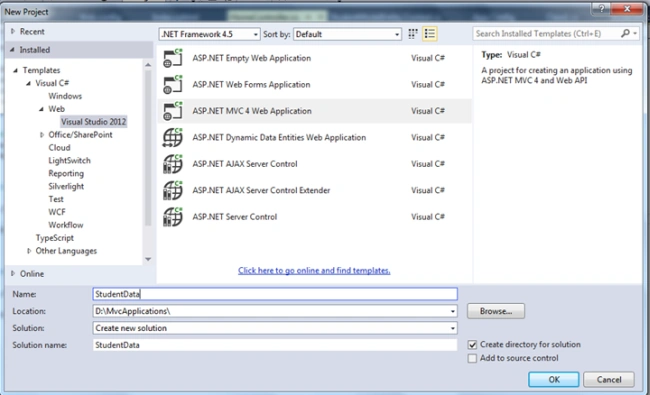Select ASP.NET Web Forms Application template text
The height and width of the screenshot is (395, 650).
point(251,85)
